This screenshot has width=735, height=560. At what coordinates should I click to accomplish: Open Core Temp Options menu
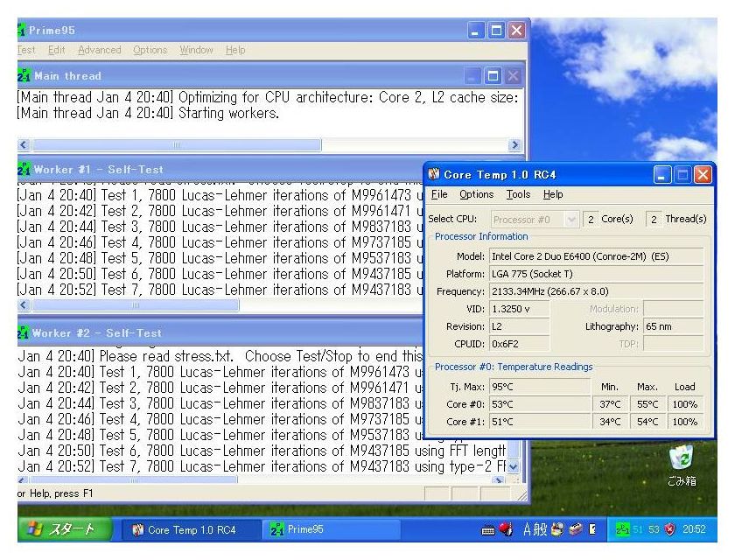click(x=476, y=194)
